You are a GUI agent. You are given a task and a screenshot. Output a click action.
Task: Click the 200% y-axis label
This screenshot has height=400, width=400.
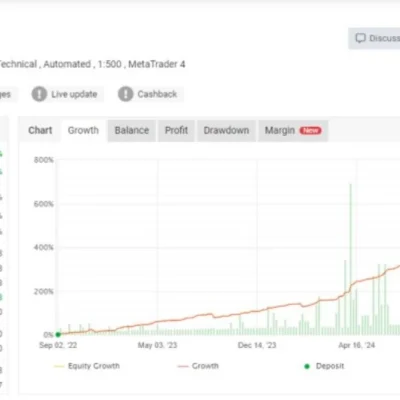tap(44, 291)
